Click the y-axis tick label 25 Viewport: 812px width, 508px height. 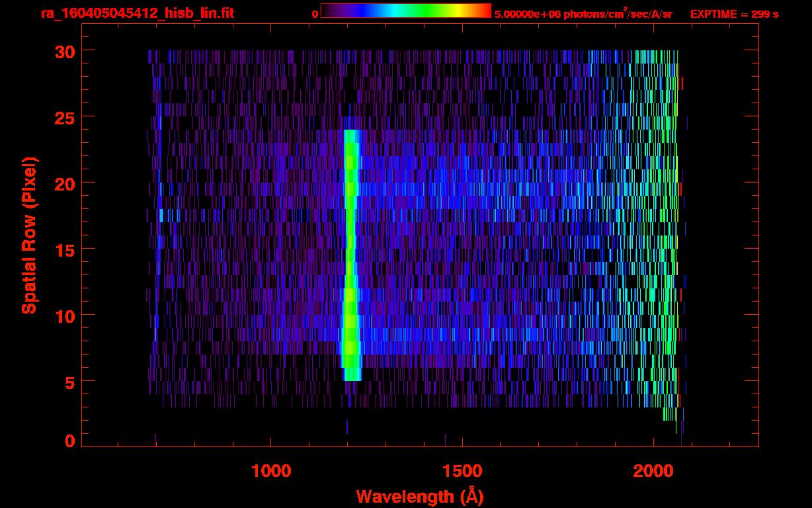pos(65,117)
